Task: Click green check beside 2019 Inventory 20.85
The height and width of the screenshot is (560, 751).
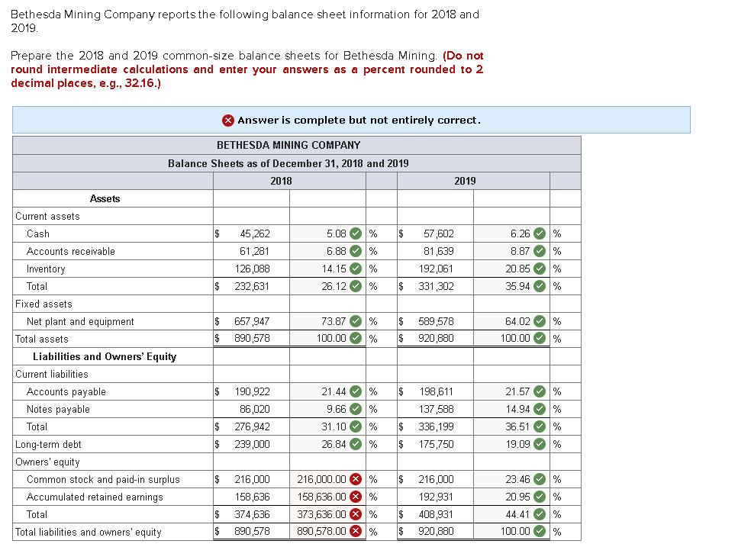Action: 540,269
